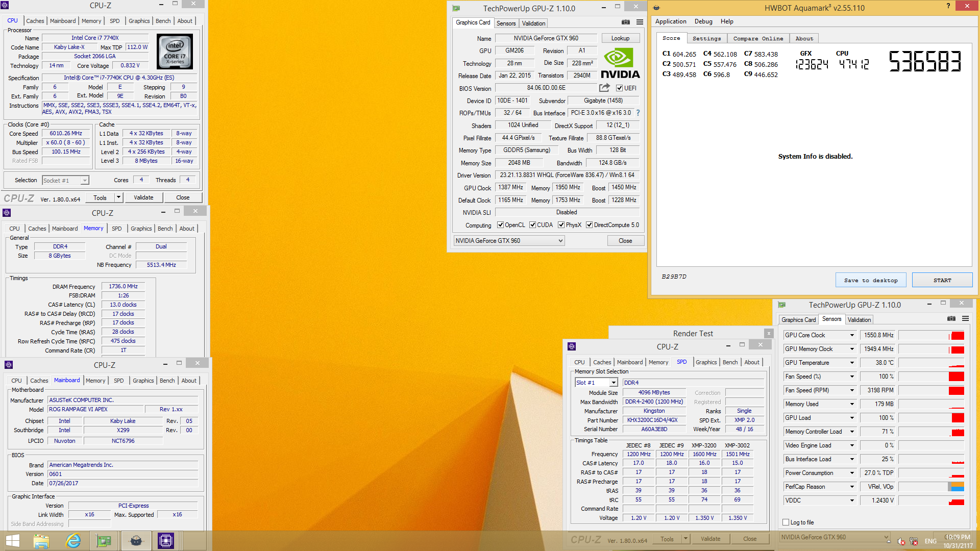980x551 pixels.
Task: Open the Power Consumption sensor dropdown
Action: 852,473
